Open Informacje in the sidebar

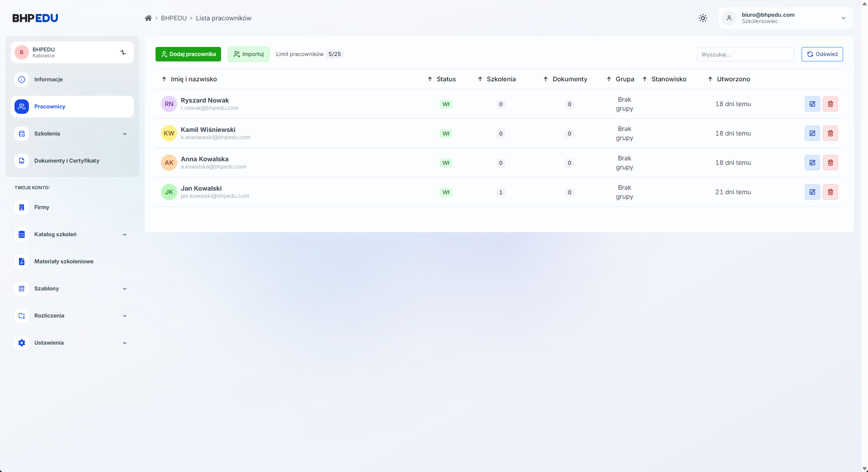[x=48, y=79]
